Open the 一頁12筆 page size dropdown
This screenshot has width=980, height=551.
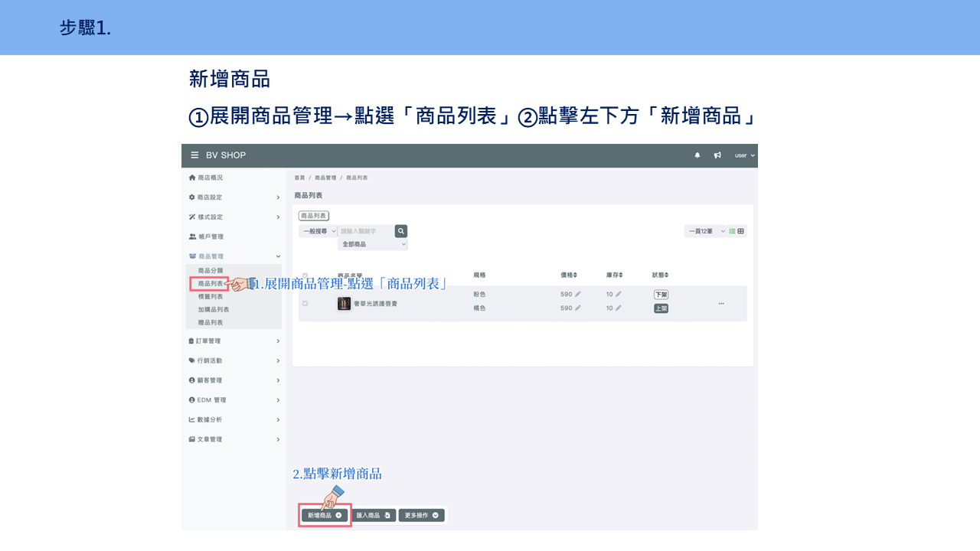point(705,231)
